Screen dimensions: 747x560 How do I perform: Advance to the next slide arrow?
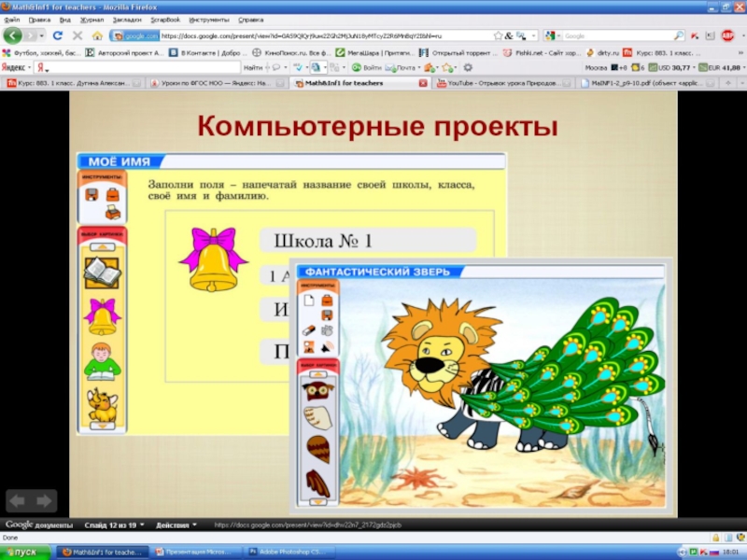44,500
